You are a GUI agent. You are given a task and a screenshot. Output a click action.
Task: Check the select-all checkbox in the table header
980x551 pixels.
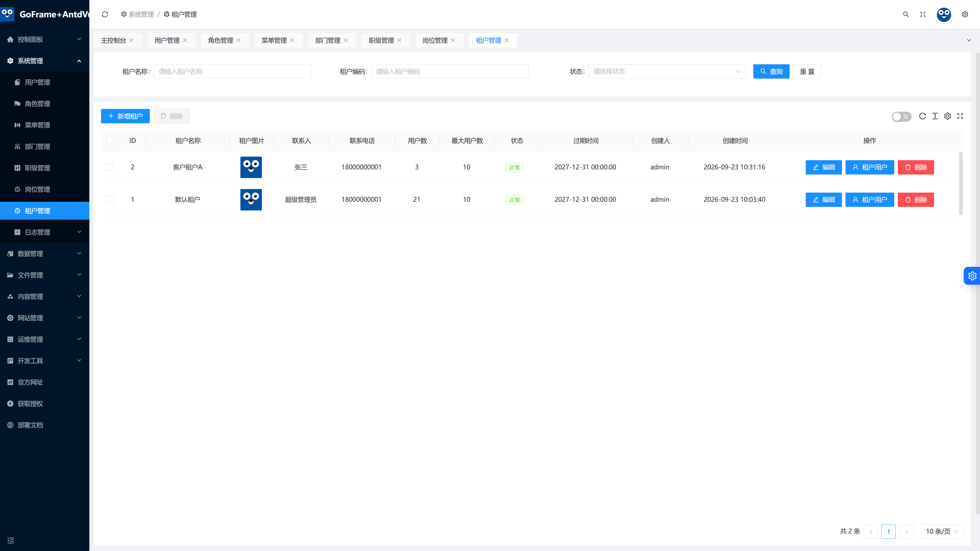tap(110, 141)
